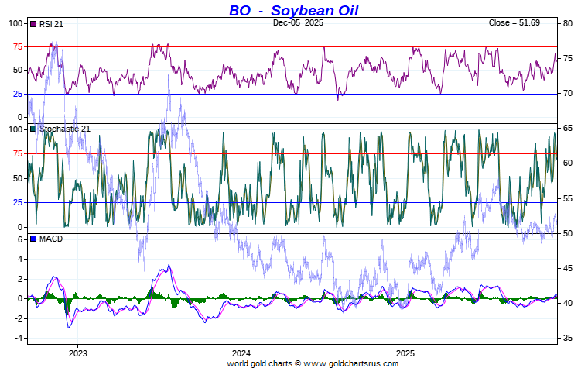
Task: Select the date label Dec-05 2025
Action: [x=298, y=22]
